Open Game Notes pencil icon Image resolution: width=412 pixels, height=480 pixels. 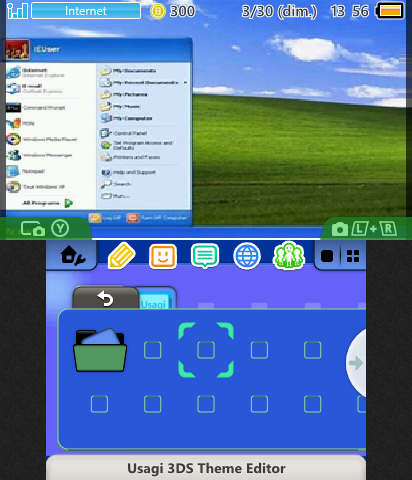(x=122, y=256)
